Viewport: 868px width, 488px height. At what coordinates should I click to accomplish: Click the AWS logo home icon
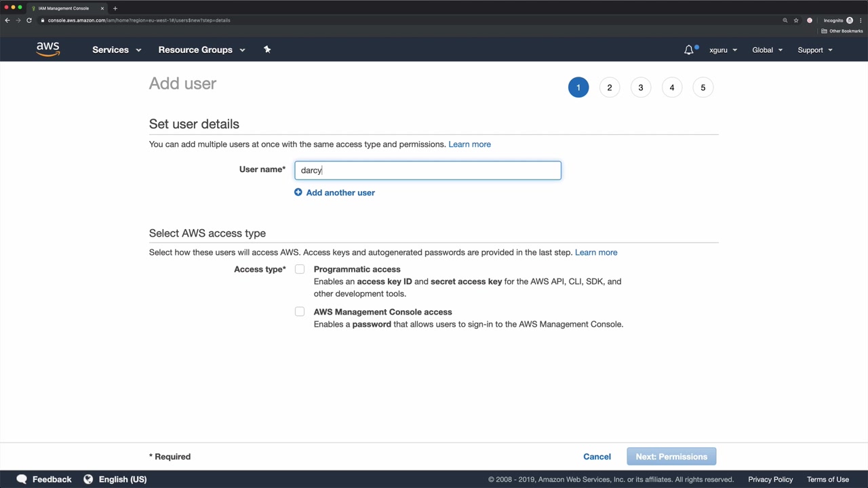coord(48,49)
